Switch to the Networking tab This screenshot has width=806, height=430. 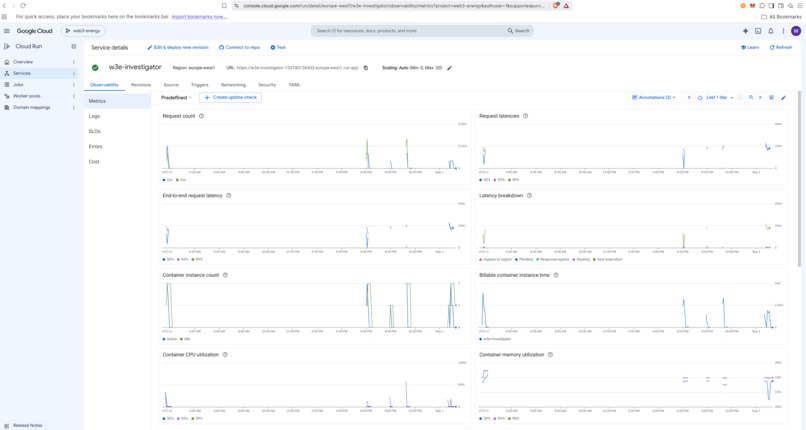click(233, 85)
